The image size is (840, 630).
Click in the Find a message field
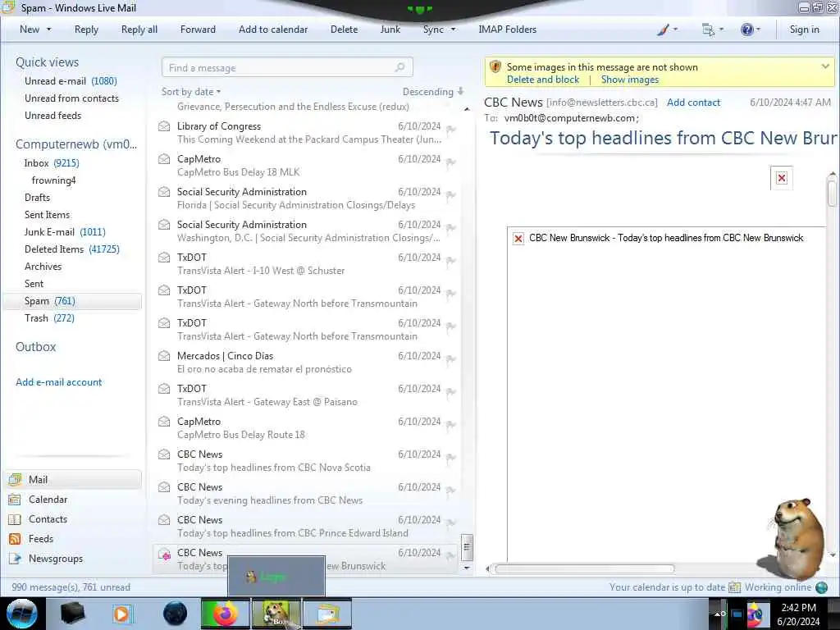(287, 67)
